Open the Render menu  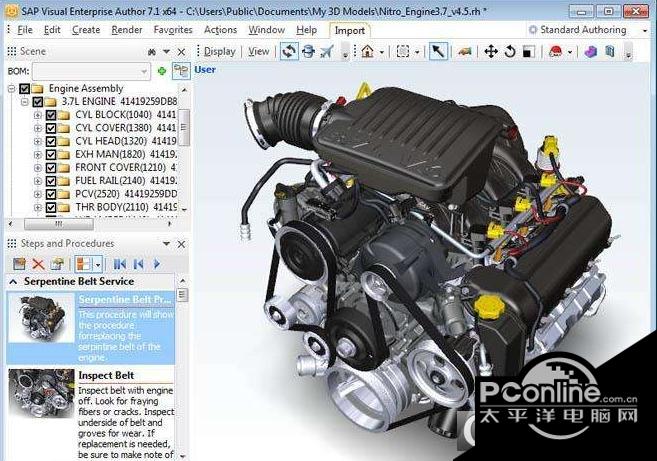pyautogui.click(x=127, y=30)
